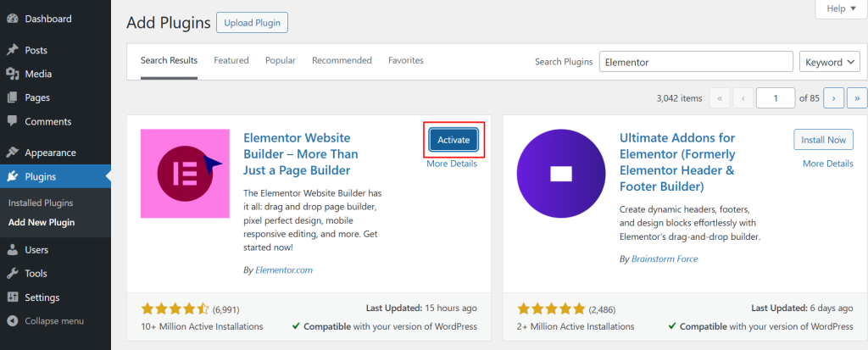868x350 pixels.
Task: Open Posts via the pushpin icon
Action: tap(12, 50)
